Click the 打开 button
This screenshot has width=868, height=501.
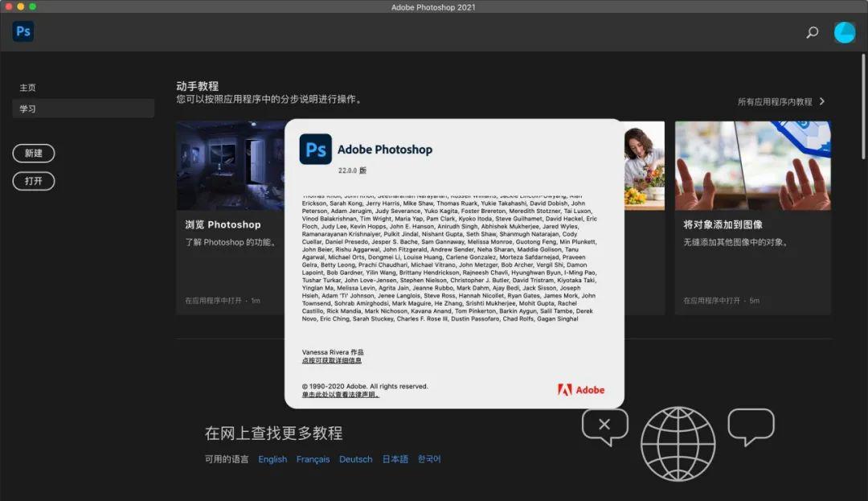(34, 181)
